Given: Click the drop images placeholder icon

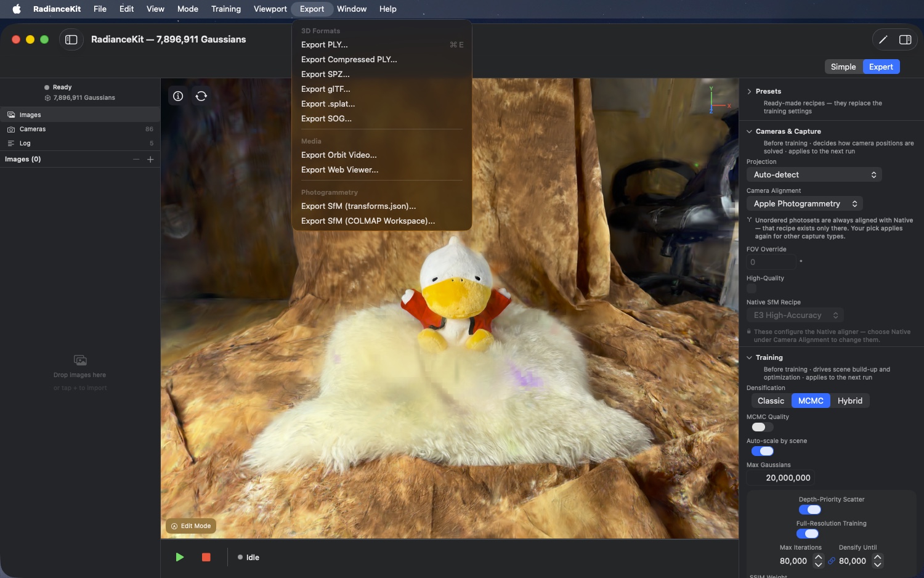Looking at the screenshot, I should pos(80,360).
